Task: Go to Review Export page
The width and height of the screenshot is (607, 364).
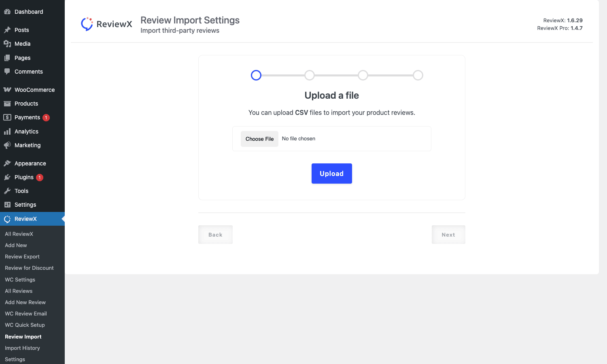Action: [x=22, y=256]
